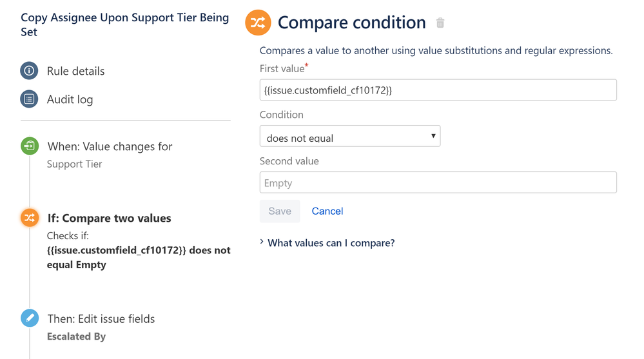Click the green trigger icon in rule chain

point(30,146)
